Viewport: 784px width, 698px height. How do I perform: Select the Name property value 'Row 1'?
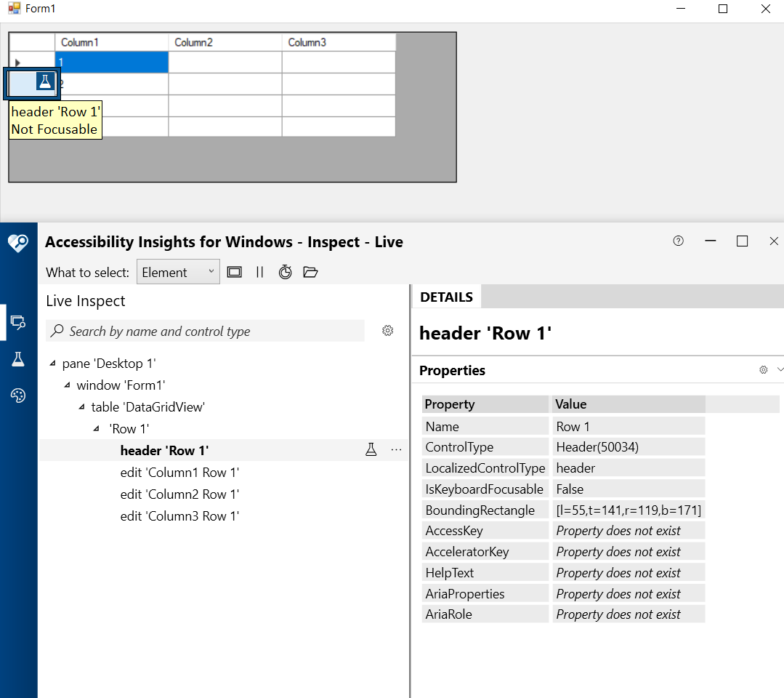629,426
